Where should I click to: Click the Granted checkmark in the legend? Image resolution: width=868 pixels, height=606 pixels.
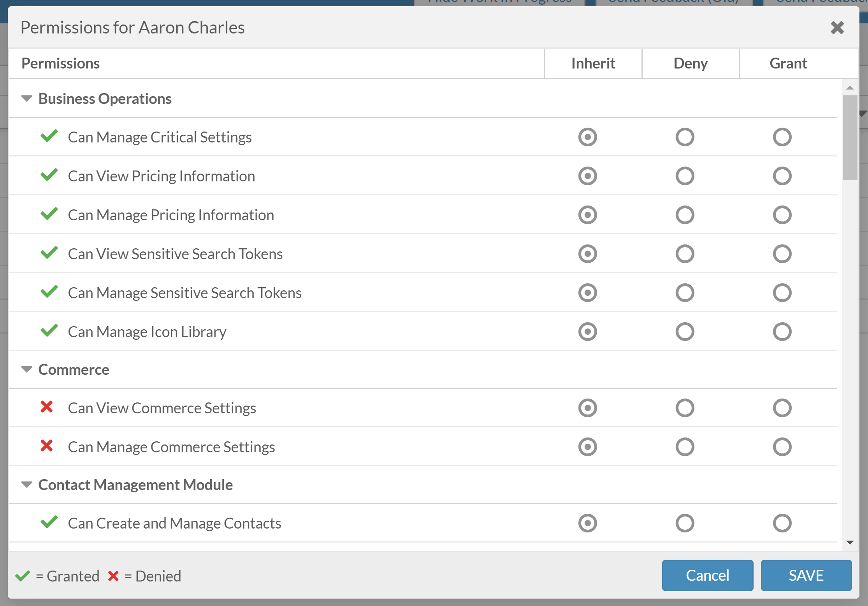22,576
